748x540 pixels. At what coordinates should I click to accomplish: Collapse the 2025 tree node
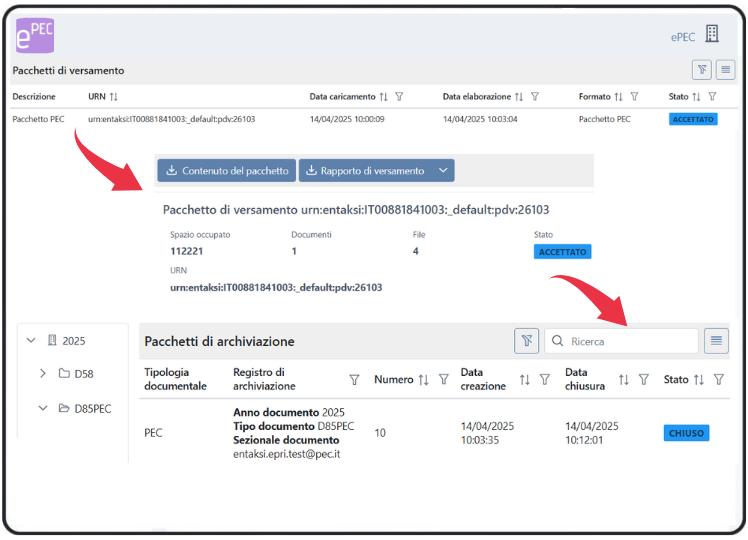pyautogui.click(x=31, y=341)
